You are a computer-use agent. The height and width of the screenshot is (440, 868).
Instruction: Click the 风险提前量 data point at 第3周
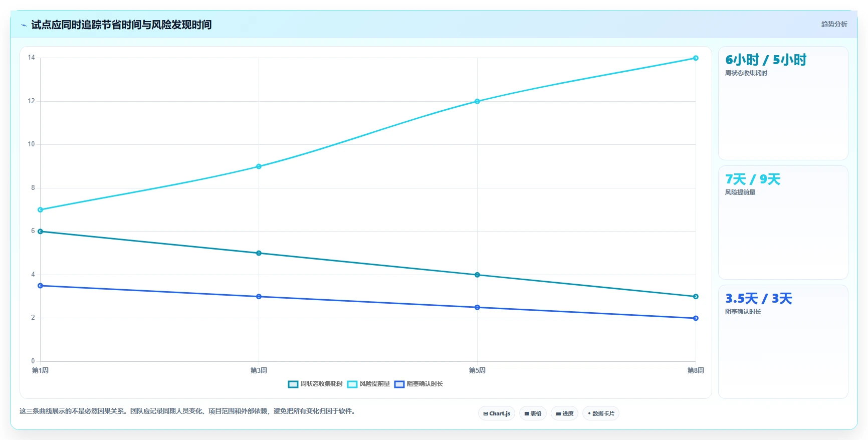coord(259,166)
